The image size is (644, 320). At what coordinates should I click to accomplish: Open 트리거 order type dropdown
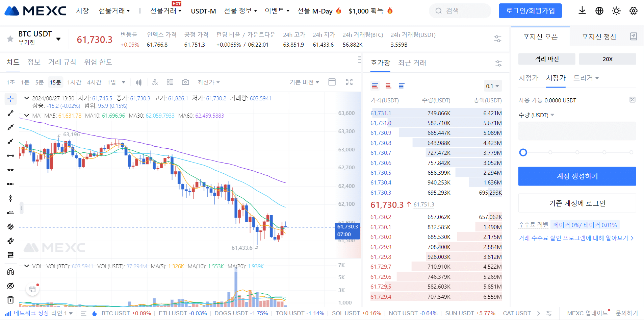pyautogui.click(x=586, y=78)
